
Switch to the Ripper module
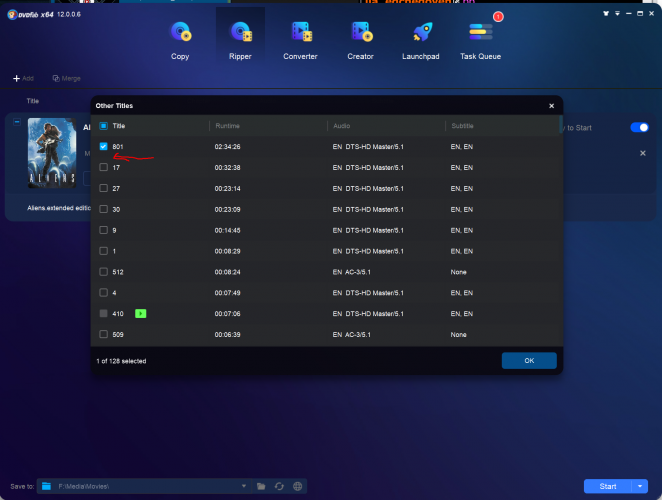tap(240, 40)
